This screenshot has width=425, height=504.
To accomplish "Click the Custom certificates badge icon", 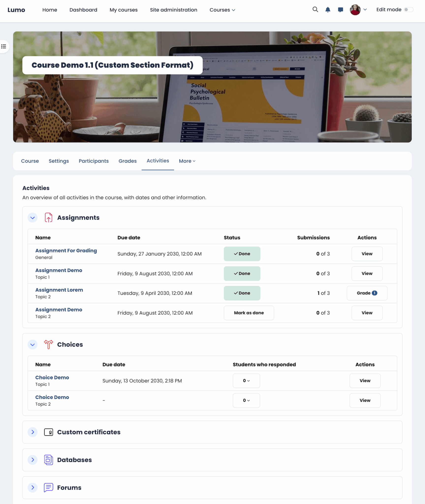I will coord(48,432).
